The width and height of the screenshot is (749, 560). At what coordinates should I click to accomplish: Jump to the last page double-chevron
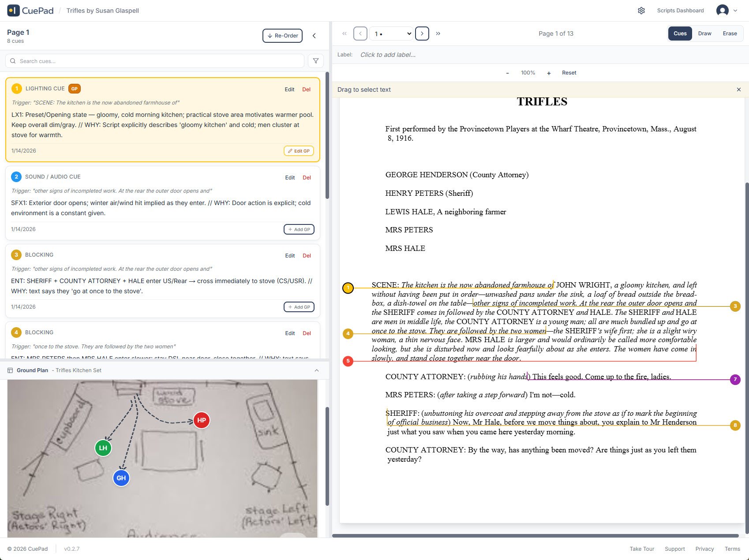pyautogui.click(x=438, y=33)
